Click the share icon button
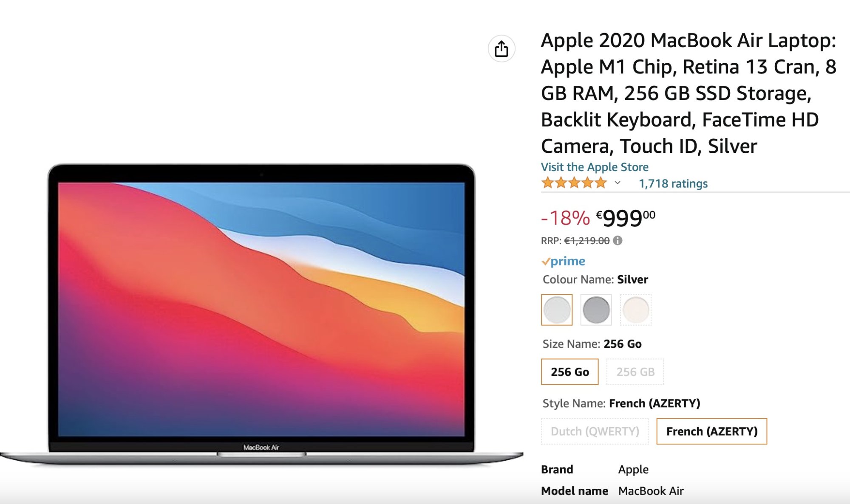 click(x=501, y=48)
